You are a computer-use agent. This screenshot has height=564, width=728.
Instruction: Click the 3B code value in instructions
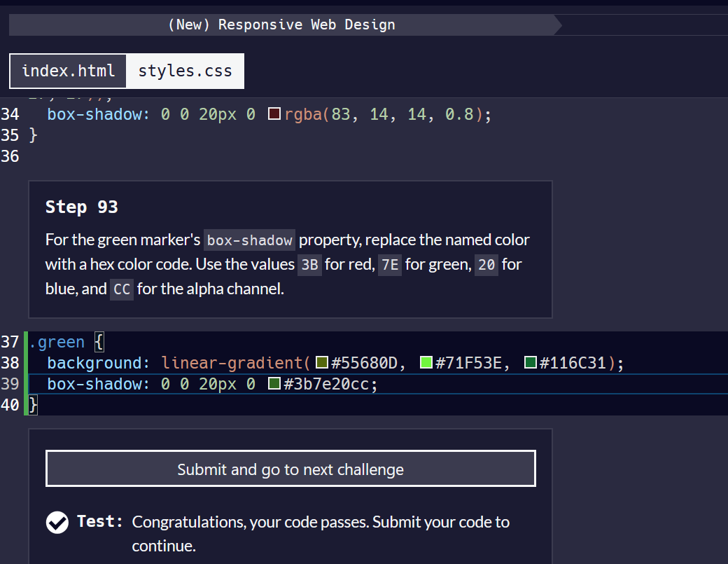pos(309,265)
